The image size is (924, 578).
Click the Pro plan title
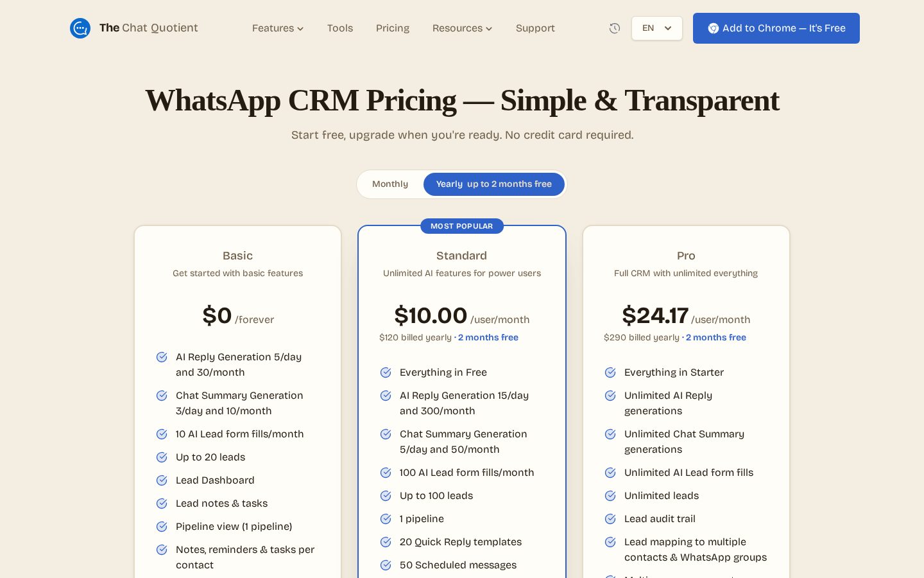pyautogui.click(x=686, y=256)
